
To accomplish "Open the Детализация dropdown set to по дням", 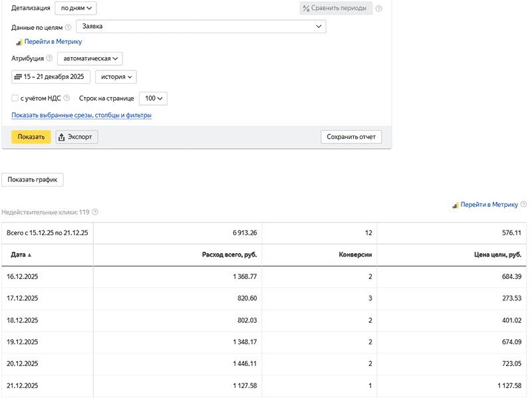I will point(76,8).
